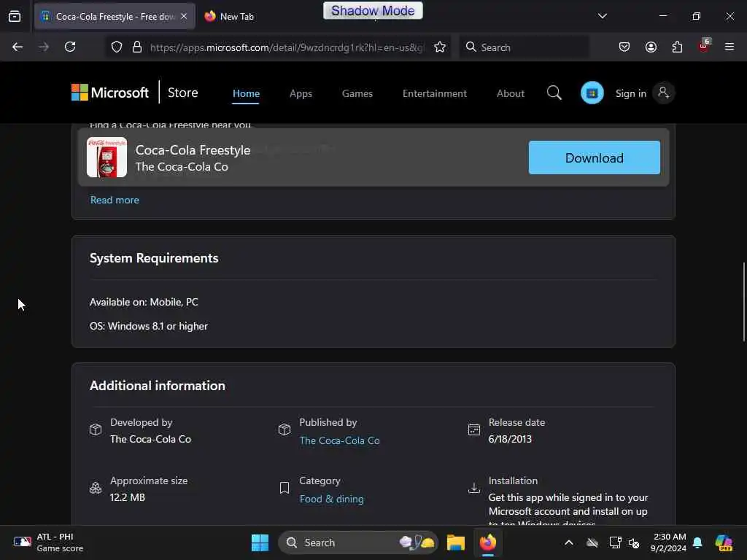Click the display network tray icon

615,542
